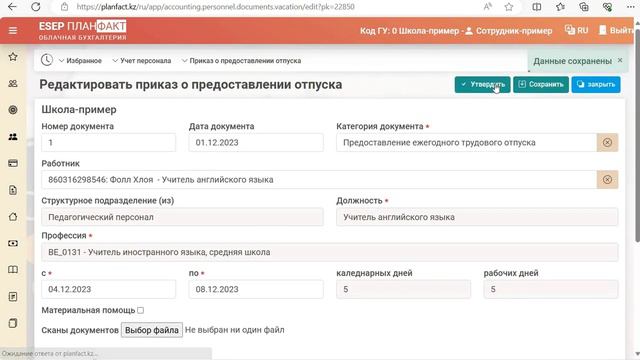Click the Школа-пример organization heading
This screenshot has width=640, height=360.
tap(79, 109)
